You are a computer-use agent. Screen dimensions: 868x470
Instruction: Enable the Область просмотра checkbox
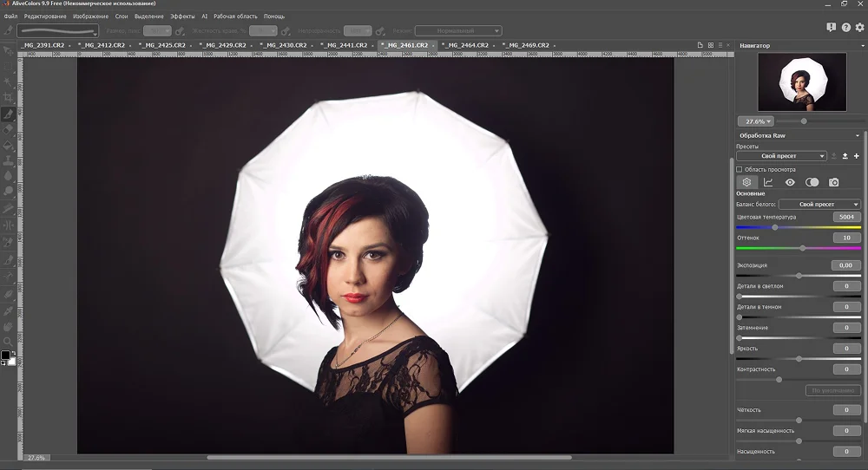[x=740, y=169]
